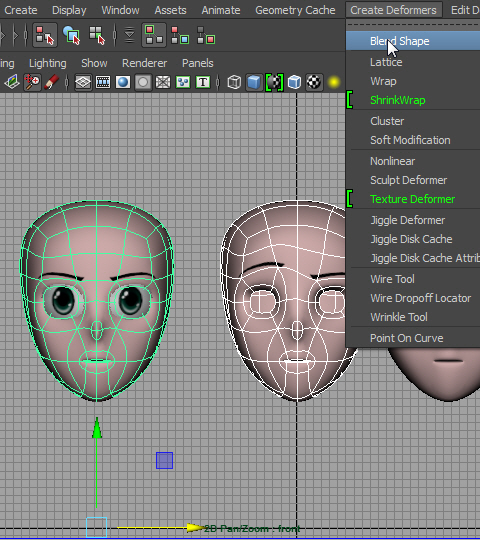Open the viewport Panels menu
Viewport: 480px width, 540px height.
(x=198, y=63)
